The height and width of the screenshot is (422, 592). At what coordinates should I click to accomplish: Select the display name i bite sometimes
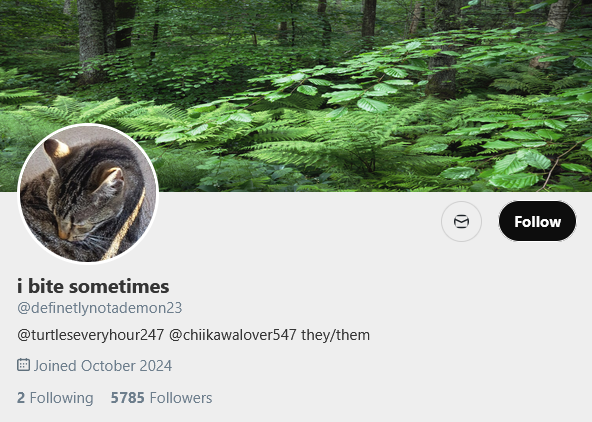click(x=93, y=286)
